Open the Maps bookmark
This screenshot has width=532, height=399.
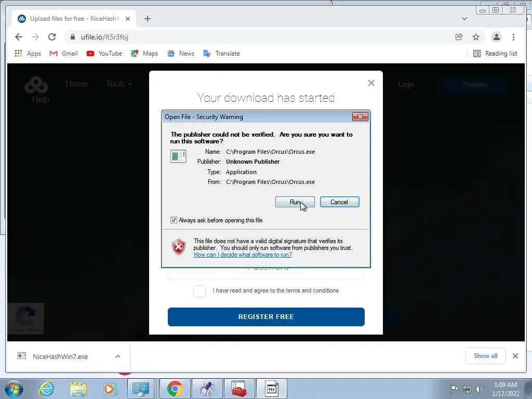pyautogui.click(x=144, y=54)
